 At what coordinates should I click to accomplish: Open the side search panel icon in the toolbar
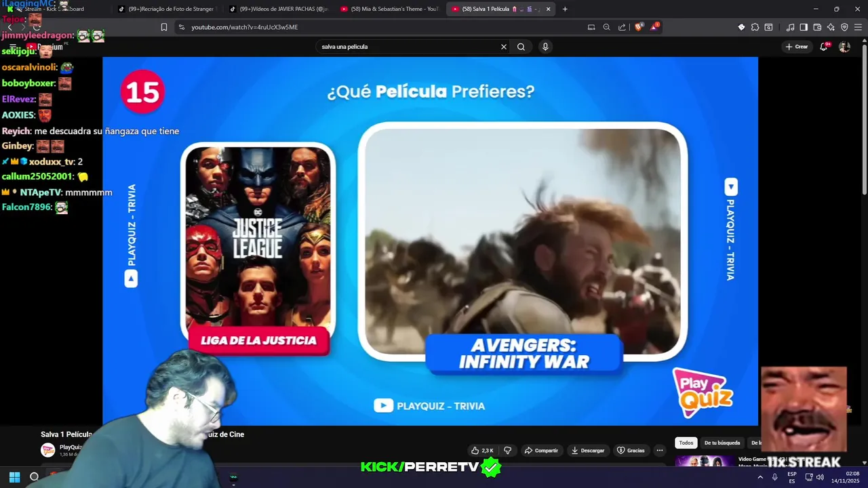click(x=768, y=27)
